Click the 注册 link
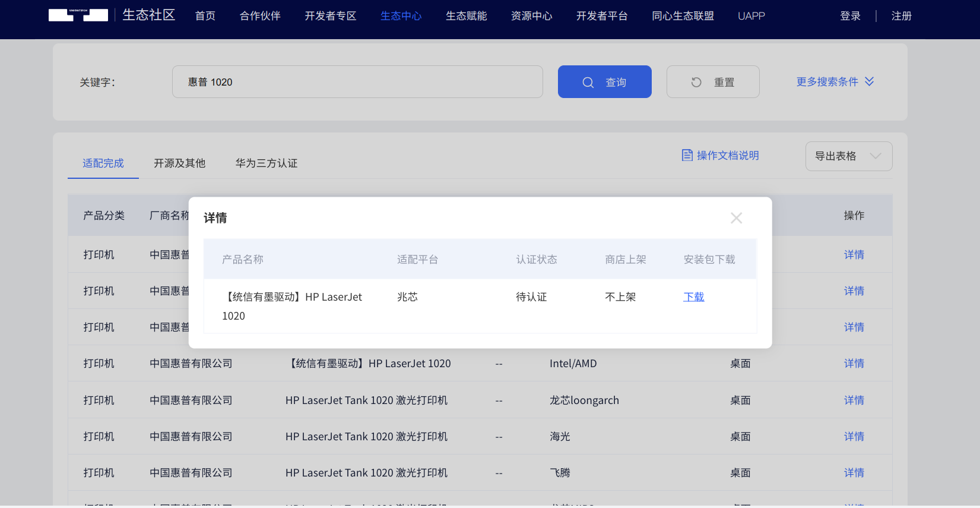 pyautogui.click(x=902, y=16)
